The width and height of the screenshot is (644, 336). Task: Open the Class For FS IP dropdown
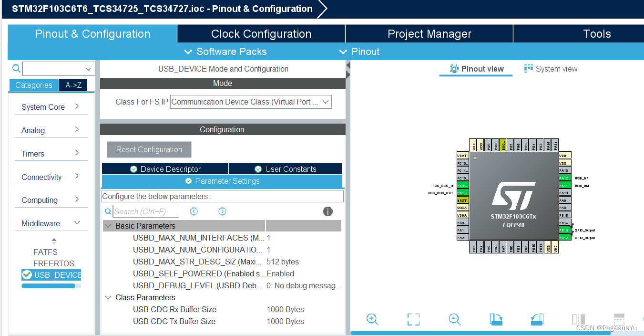[251, 102]
